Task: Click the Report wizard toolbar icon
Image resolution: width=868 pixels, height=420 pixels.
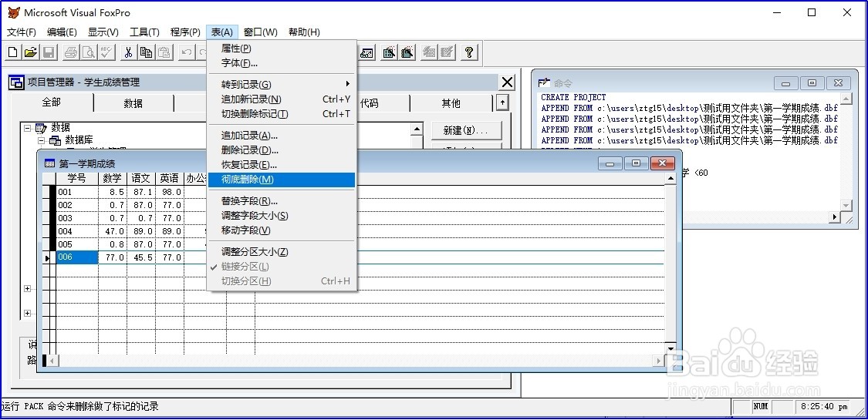Action: [x=408, y=52]
